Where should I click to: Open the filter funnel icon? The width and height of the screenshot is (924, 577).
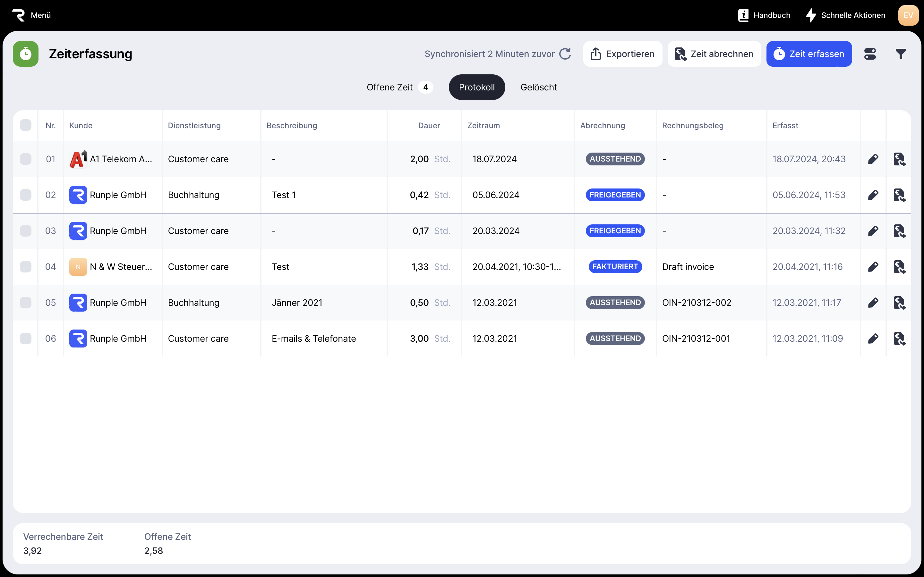[x=901, y=54]
